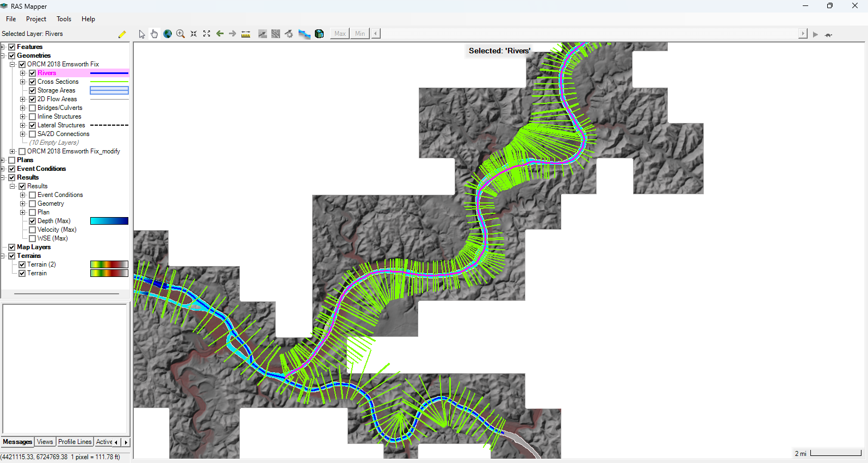Enable the Velocity (Max) result layer

[32, 230]
